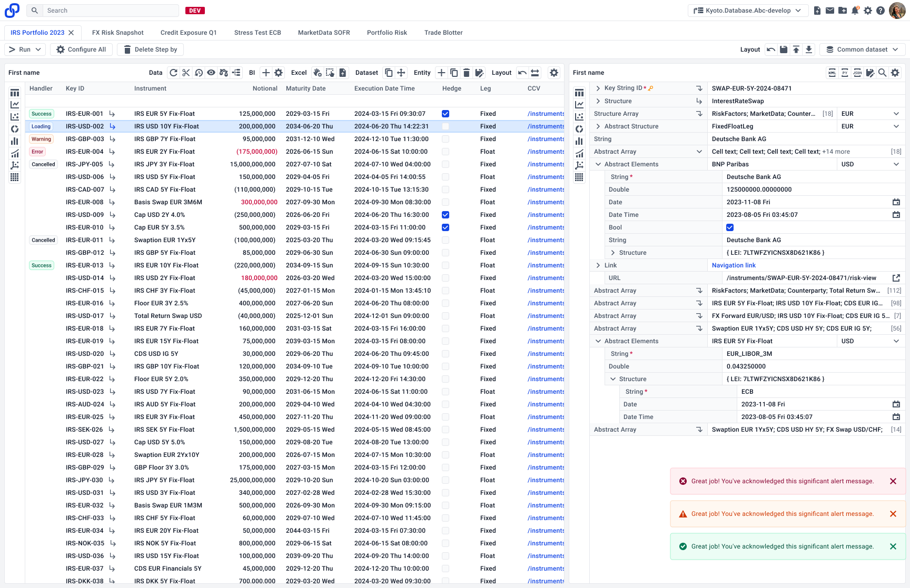Open the Common dataset dropdown

point(863,49)
